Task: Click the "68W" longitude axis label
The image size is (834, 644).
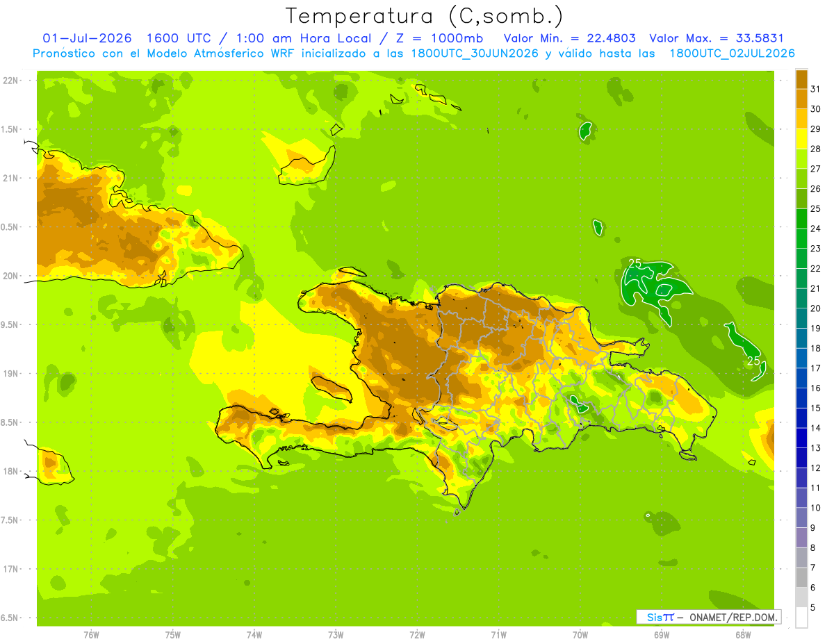Action: [743, 635]
